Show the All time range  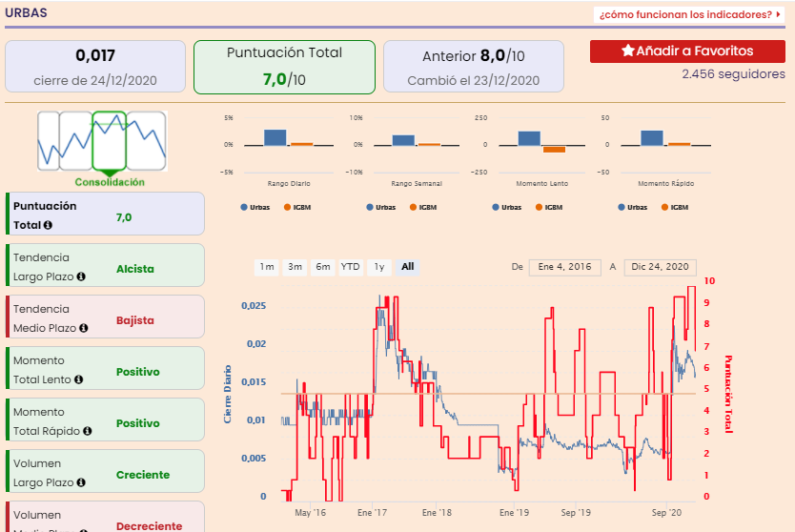(x=407, y=267)
